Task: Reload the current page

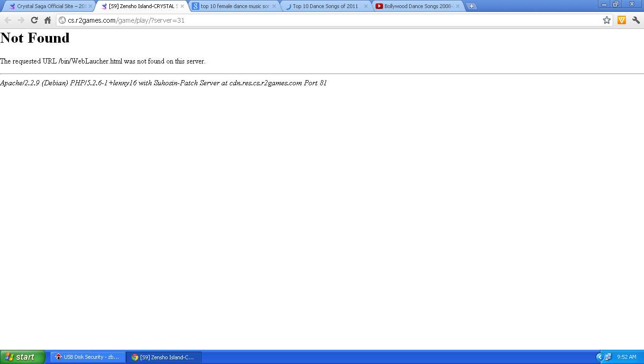Action: (34, 20)
